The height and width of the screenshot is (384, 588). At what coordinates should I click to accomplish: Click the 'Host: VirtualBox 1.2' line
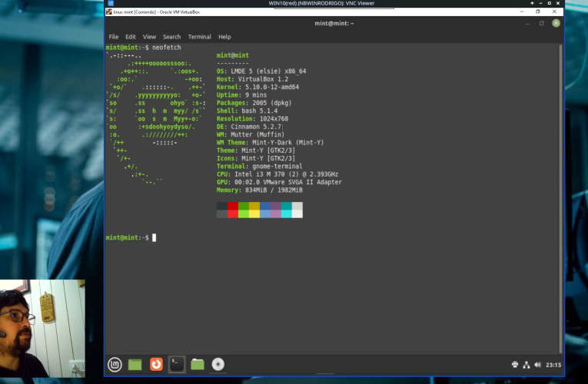pos(252,79)
